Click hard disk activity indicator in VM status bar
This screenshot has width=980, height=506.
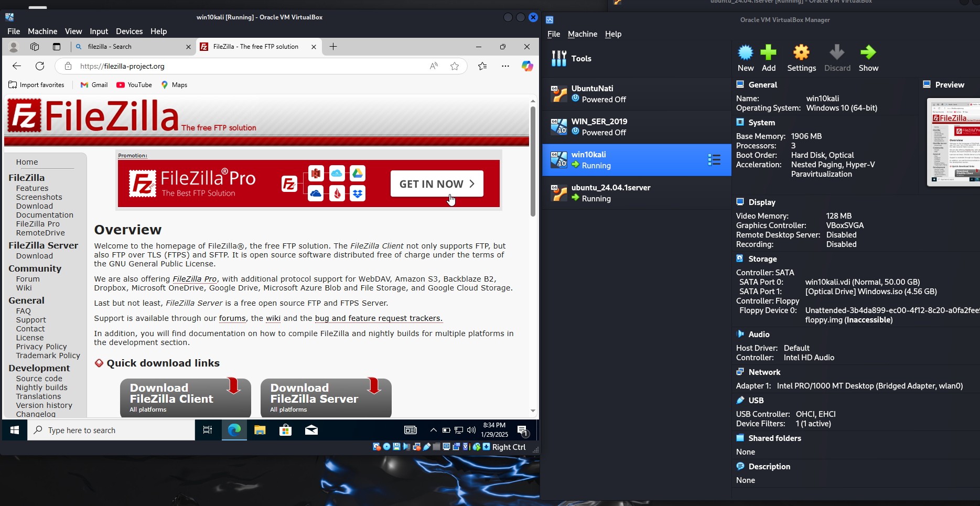pyautogui.click(x=376, y=447)
